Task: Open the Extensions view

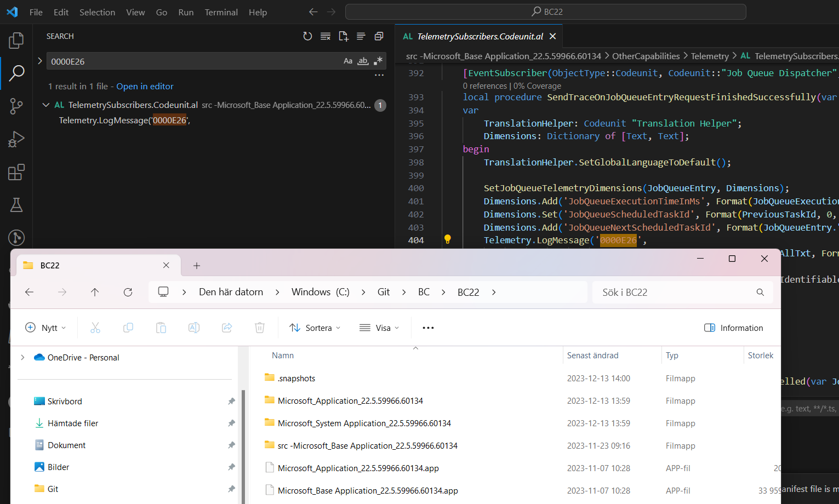Action: click(16, 172)
